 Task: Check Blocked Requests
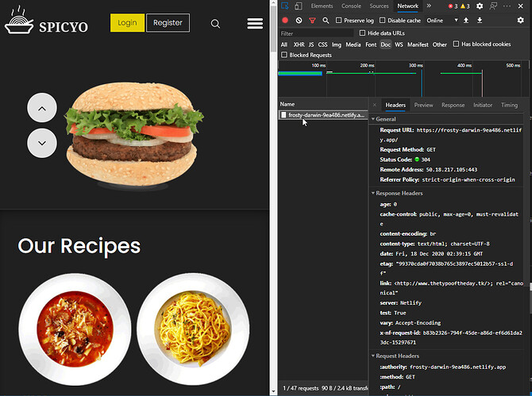click(284, 55)
